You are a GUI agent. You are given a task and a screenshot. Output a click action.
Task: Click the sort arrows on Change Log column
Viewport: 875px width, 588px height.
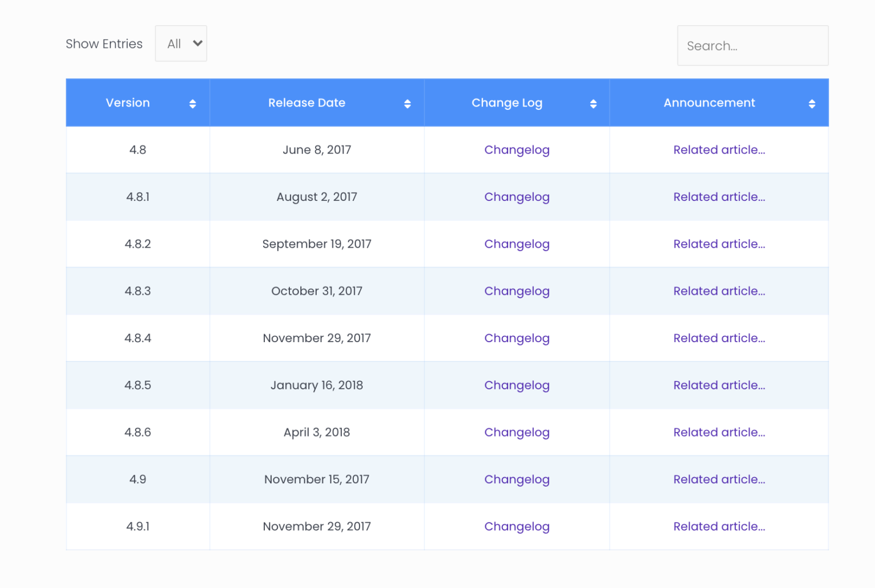click(594, 103)
